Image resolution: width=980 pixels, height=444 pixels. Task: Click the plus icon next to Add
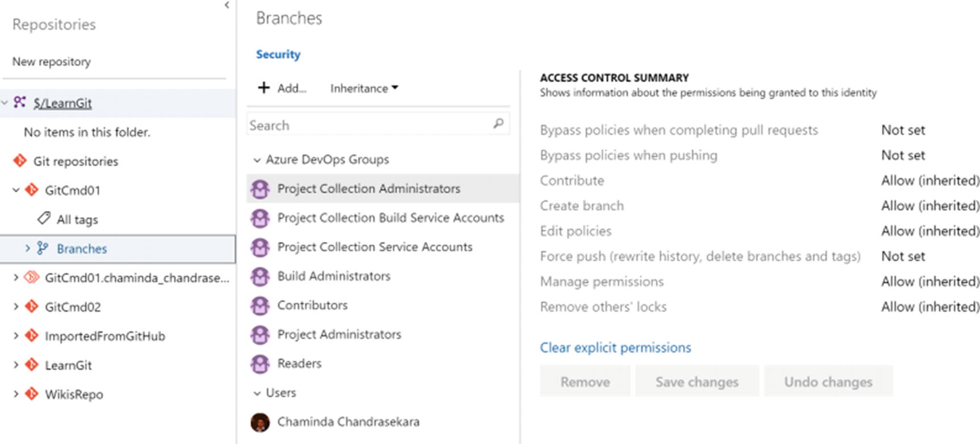264,88
